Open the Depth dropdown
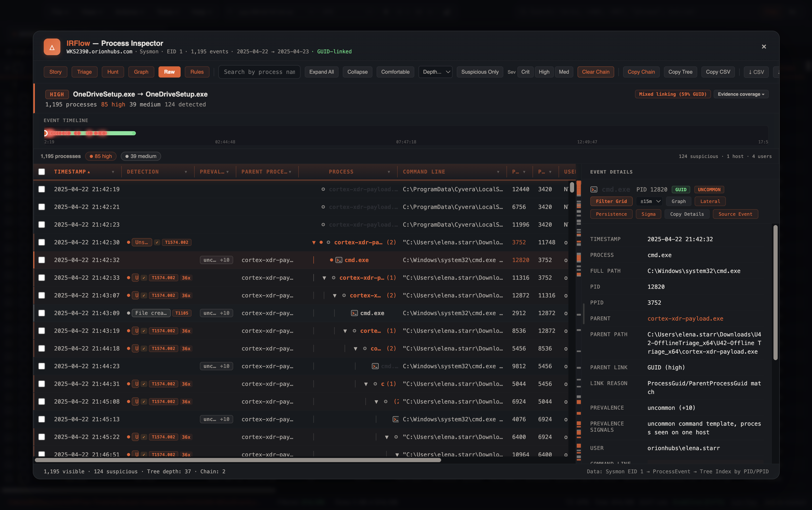Screen dimensions: 812x510 click(435, 72)
